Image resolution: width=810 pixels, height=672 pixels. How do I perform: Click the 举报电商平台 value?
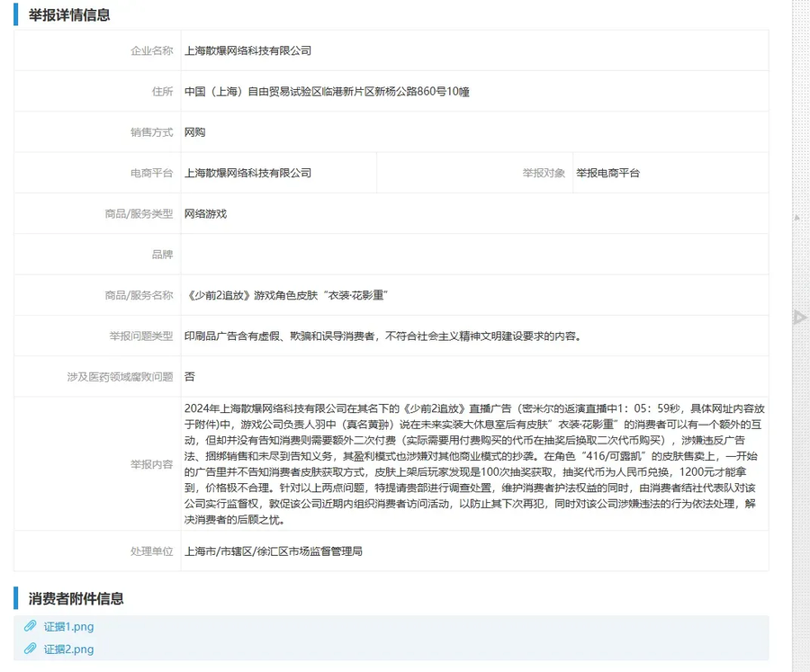608,173
